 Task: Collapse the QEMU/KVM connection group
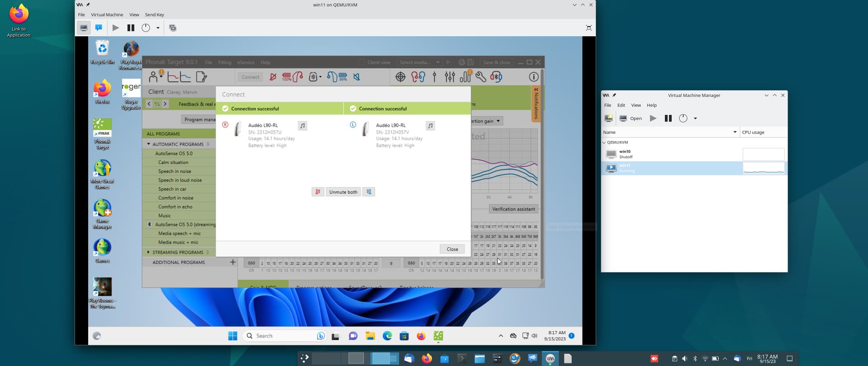[604, 142]
